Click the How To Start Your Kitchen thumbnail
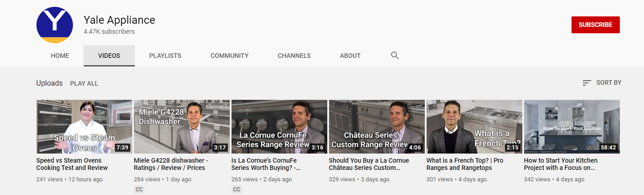Screen dimensions: 644x195 pos(572,127)
